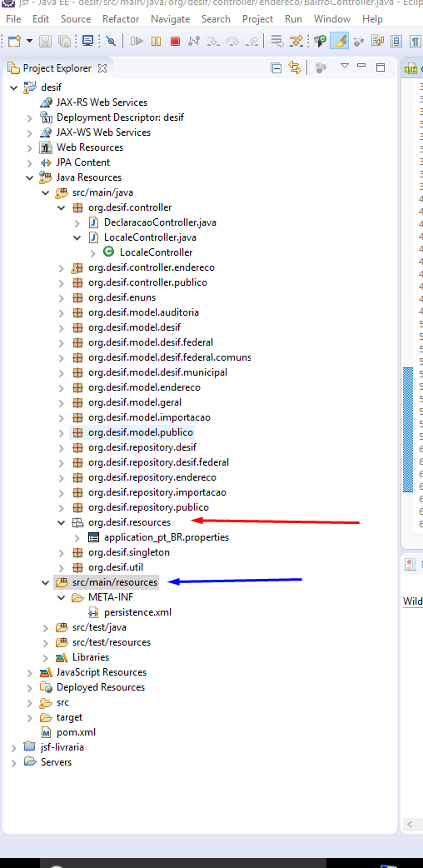Viewport: 423px width, 868px height.
Task: Open the Refactor menu
Action: tap(121, 19)
